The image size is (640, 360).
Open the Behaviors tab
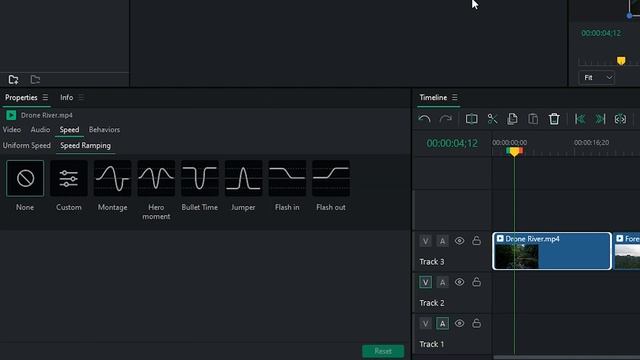tap(104, 130)
